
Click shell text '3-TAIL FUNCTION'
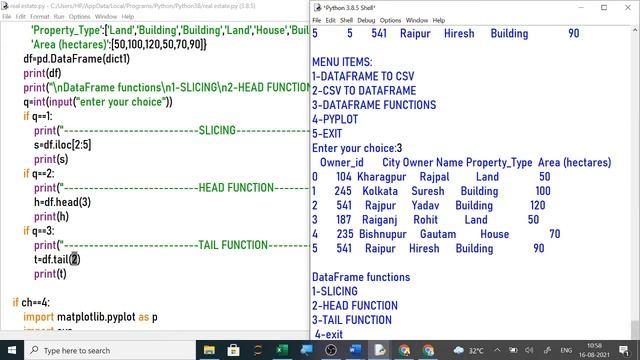tap(352, 320)
